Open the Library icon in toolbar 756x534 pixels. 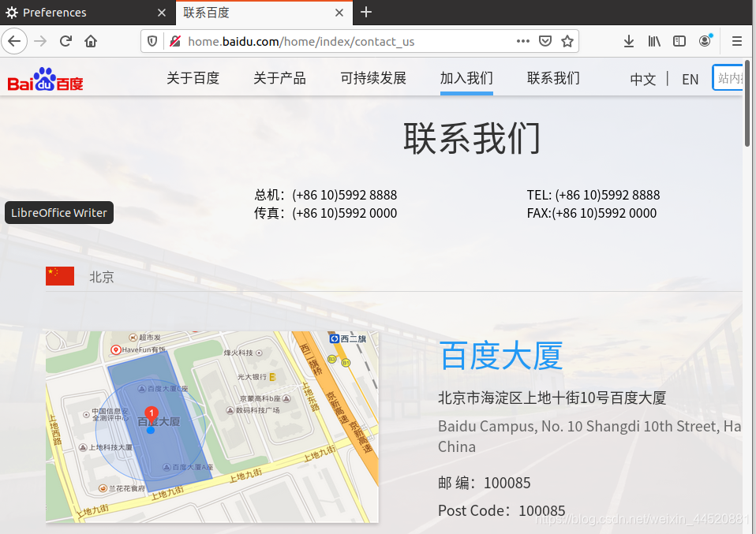click(654, 42)
